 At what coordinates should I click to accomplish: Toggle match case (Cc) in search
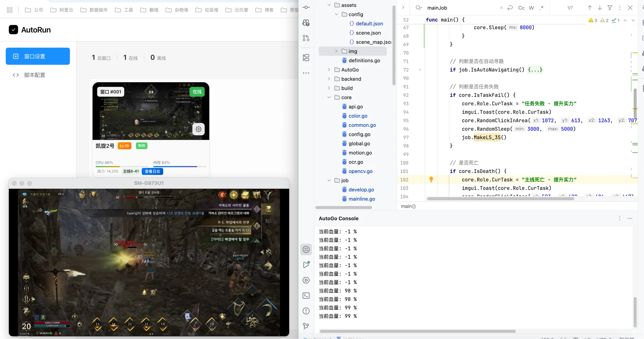(521, 8)
